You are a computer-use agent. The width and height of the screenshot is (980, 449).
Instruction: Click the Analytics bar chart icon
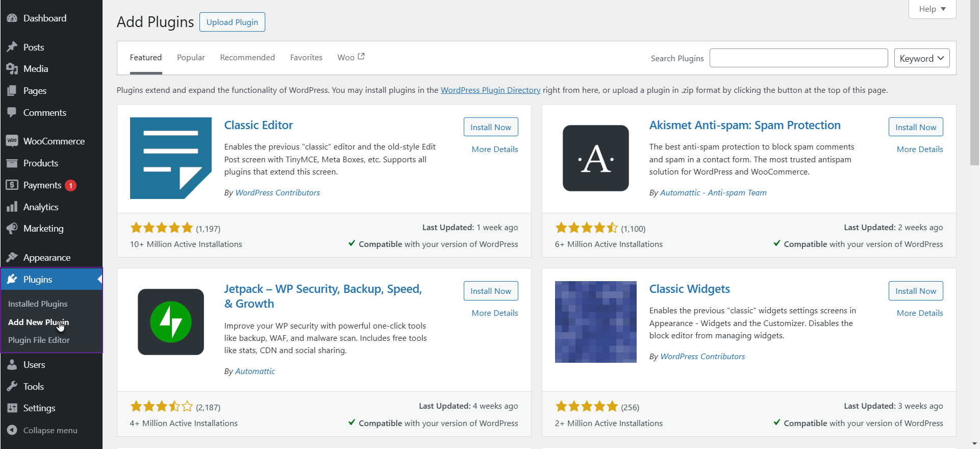pyautogui.click(x=12, y=207)
